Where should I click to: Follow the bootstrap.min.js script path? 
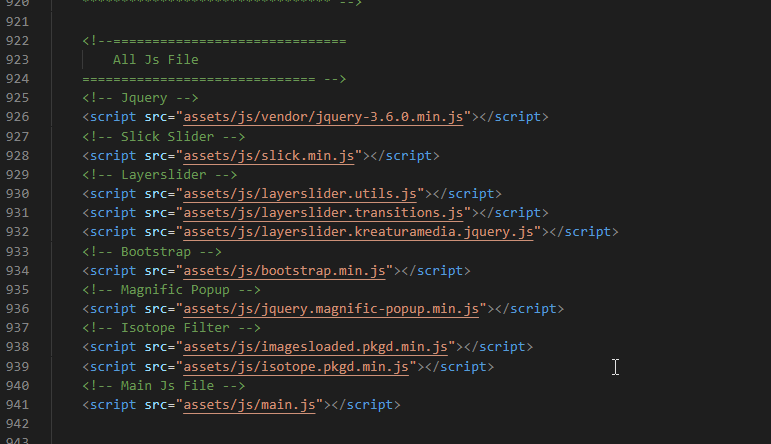[285, 271]
